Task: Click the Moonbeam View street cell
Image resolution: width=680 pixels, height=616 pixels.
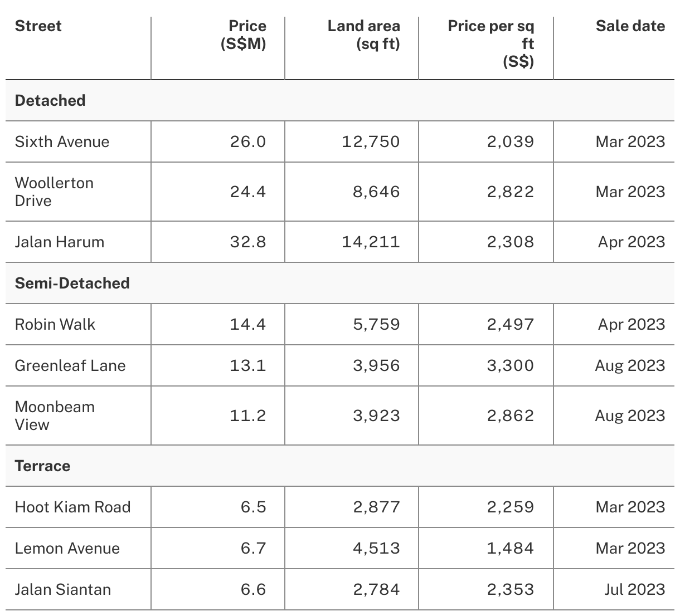Action: click(x=55, y=416)
